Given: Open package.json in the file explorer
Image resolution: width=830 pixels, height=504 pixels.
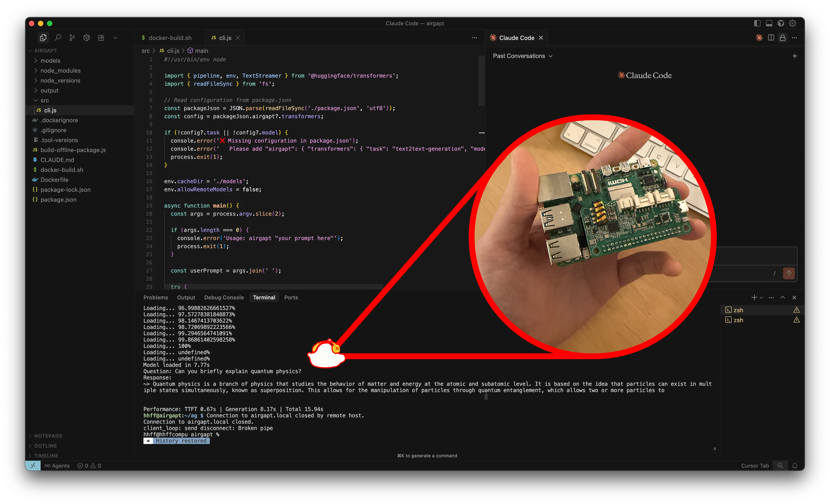Looking at the screenshot, I should 58,200.
